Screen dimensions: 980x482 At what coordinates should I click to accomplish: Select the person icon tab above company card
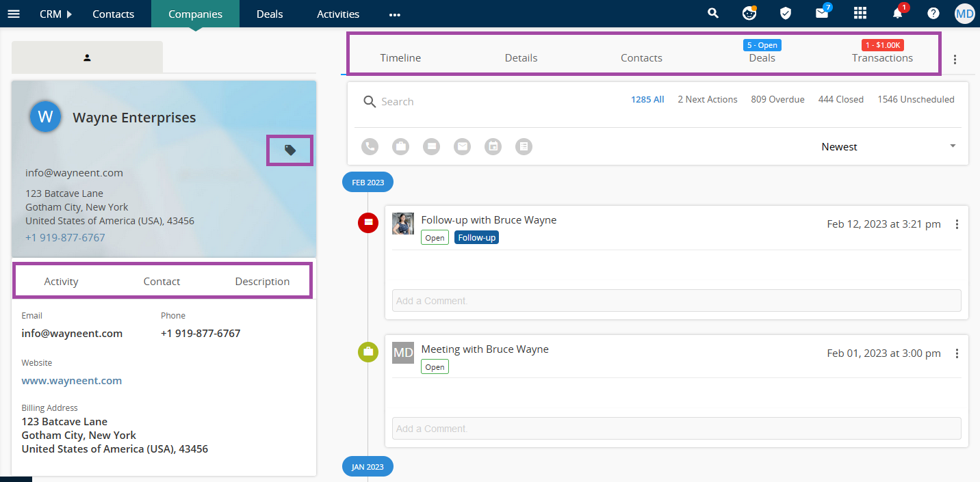(x=88, y=57)
